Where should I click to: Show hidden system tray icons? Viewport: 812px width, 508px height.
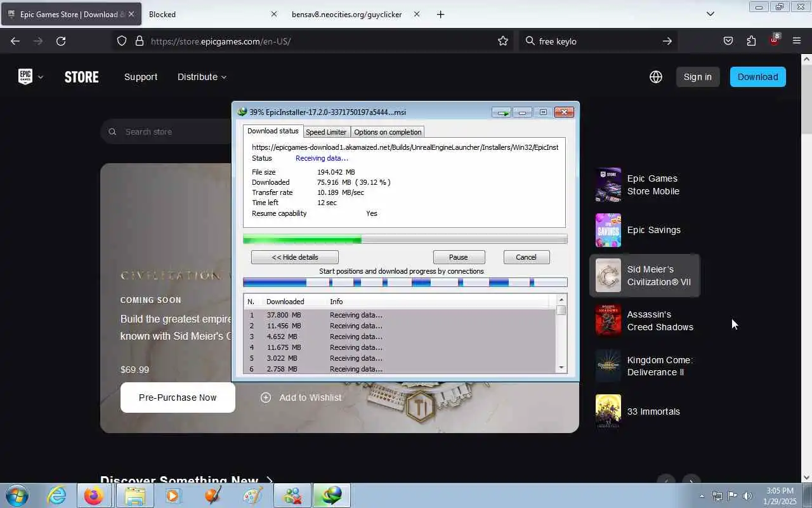702,496
